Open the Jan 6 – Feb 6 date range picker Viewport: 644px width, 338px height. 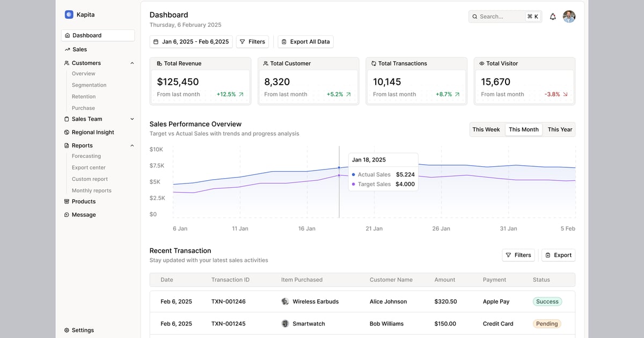[191, 42]
